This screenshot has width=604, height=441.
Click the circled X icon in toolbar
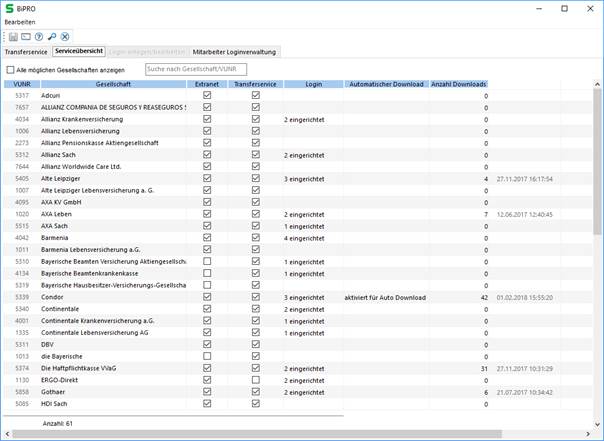65,37
